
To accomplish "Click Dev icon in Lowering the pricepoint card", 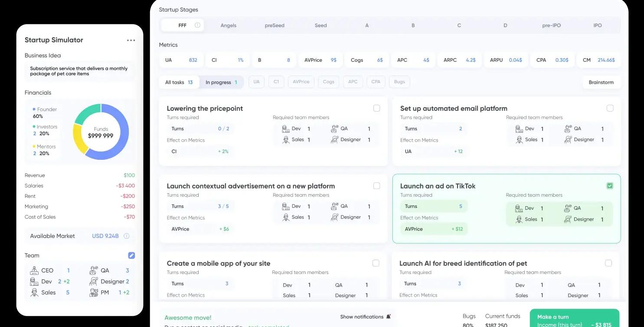I will tap(286, 129).
